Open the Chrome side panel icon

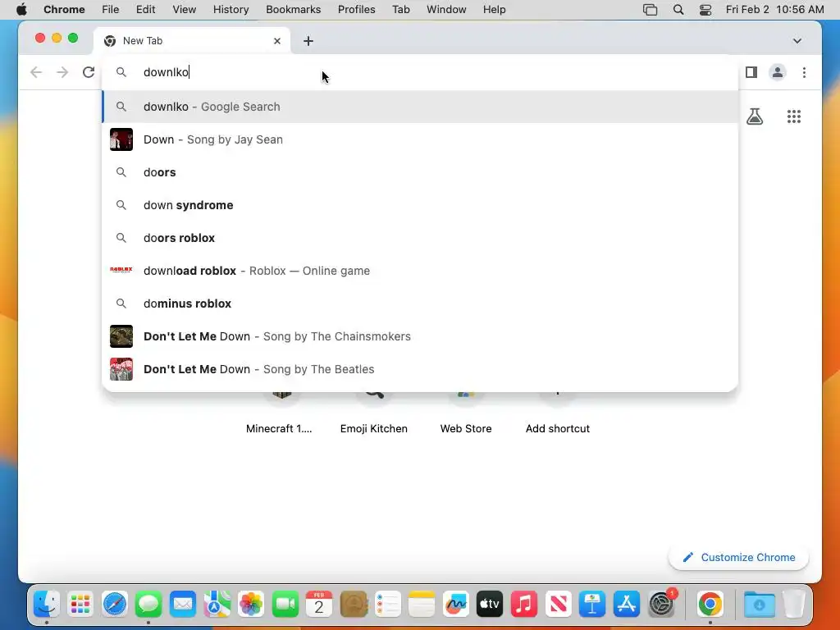(x=751, y=72)
